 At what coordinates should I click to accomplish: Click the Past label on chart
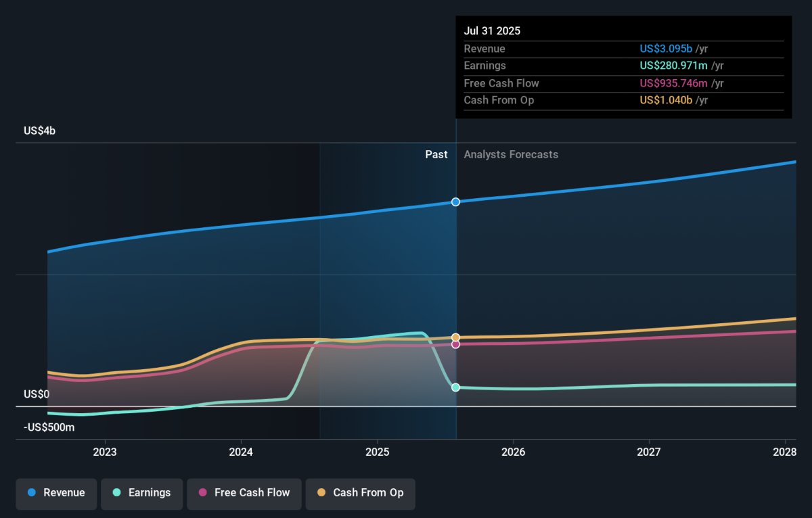pos(436,154)
